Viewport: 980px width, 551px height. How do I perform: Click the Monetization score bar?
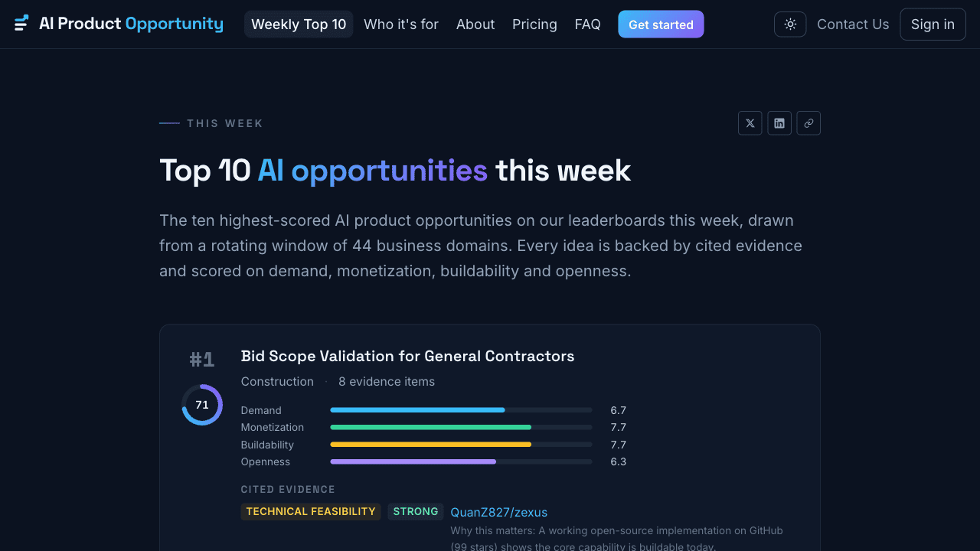tap(461, 427)
